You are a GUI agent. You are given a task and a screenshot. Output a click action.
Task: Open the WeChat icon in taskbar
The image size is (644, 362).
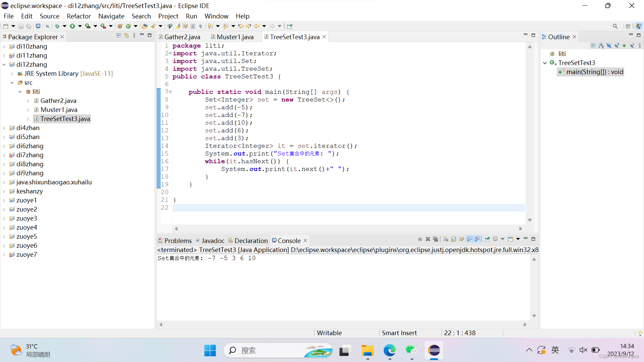411,351
